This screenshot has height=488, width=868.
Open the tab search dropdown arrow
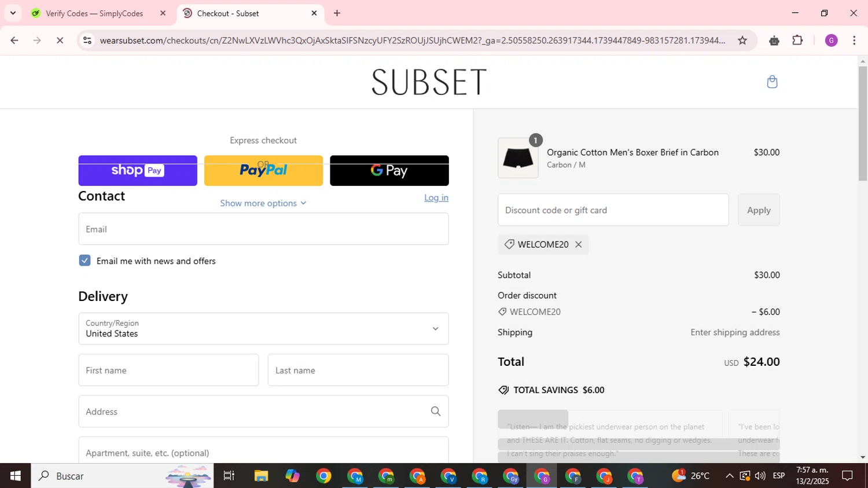(x=13, y=13)
